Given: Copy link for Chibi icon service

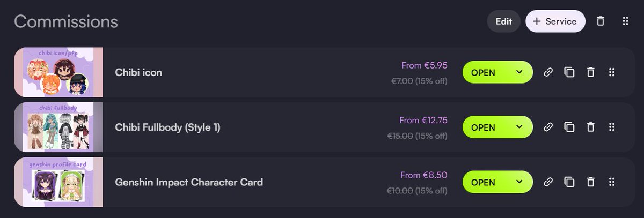Looking at the screenshot, I should point(548,72).
